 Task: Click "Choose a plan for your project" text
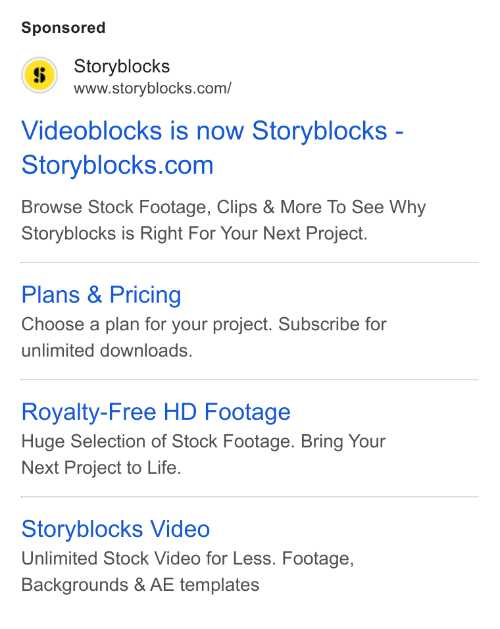[147, 325]
